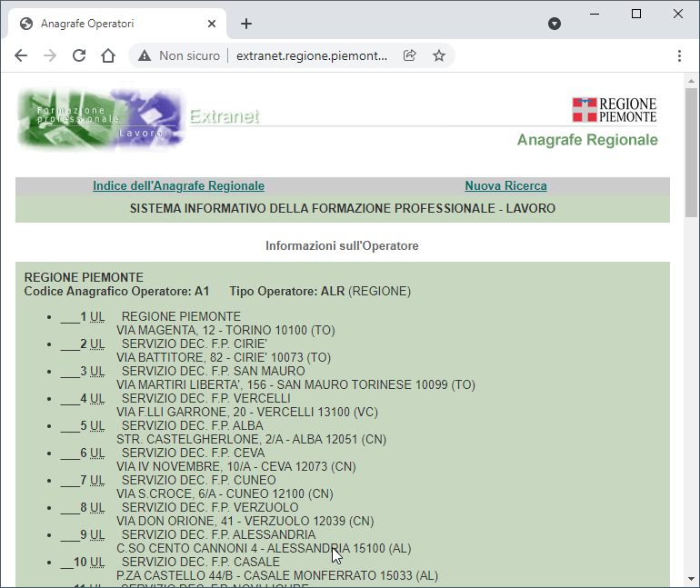
Task: Expand the tab search dropdown arrow
Action: pyautogui.click(x=555, y=24)
